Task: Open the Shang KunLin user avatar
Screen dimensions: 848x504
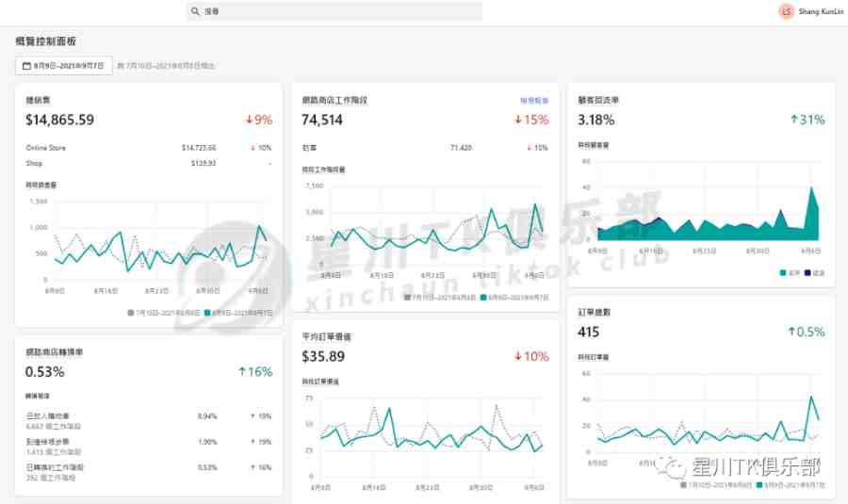Action: pos(786,11)
